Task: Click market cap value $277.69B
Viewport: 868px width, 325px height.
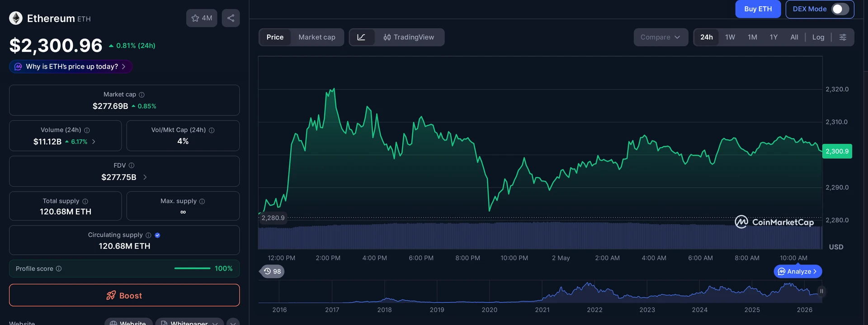Action: pos(110,106)
